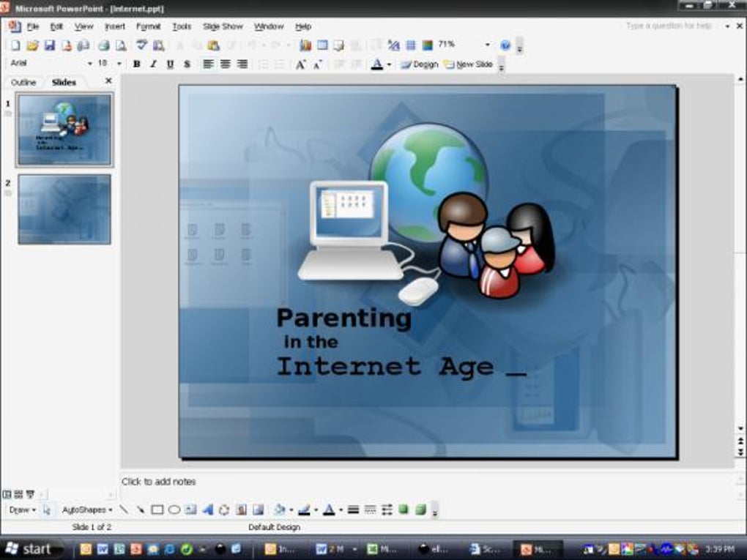This screenshot has height=560, width=747.
Task: Toggle Underline formatting
Action: pos(170,64)
